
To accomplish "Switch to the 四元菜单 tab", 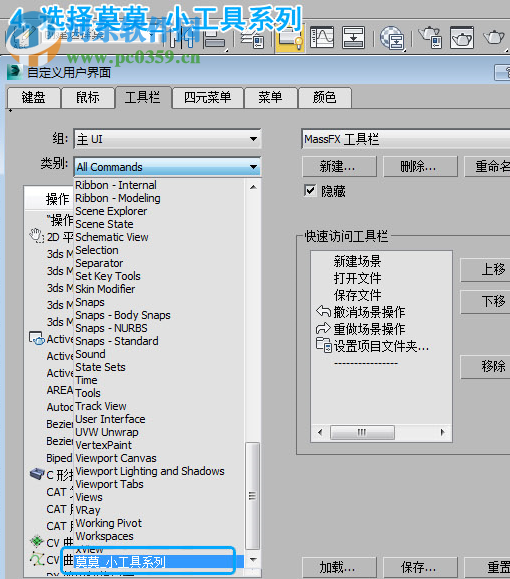I will 208,98.
